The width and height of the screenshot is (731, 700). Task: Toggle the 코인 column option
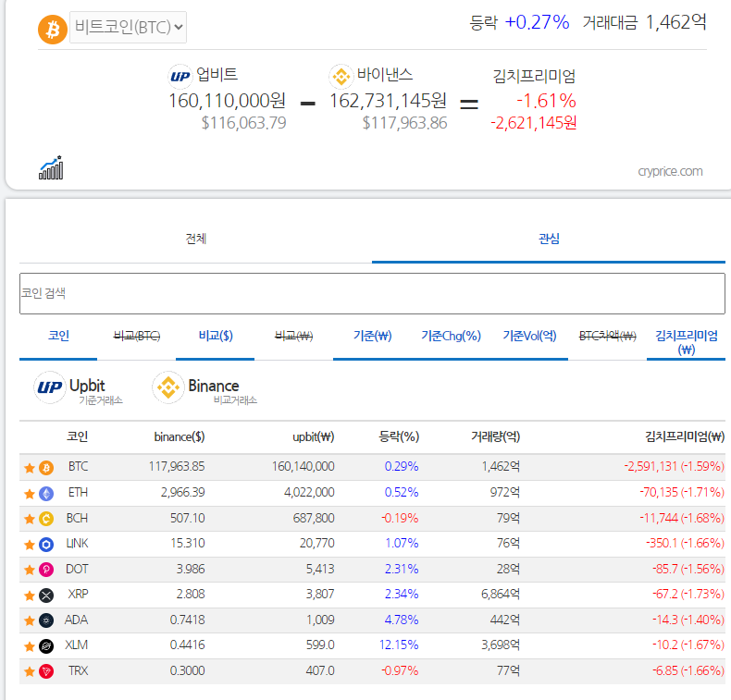pyautogui.click(x=58, y=337)
